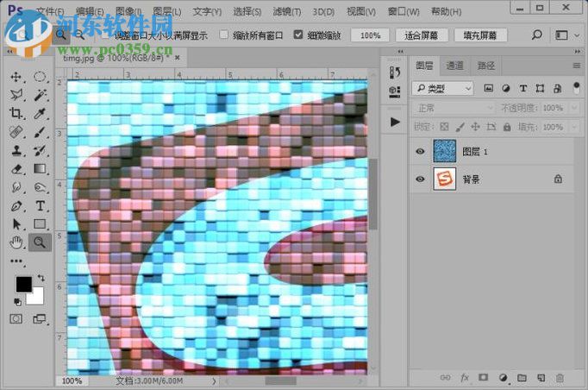This screenshot has height=390, width=588.
Task: Open the 视图(V) menu
Action: tap(361, 11)
